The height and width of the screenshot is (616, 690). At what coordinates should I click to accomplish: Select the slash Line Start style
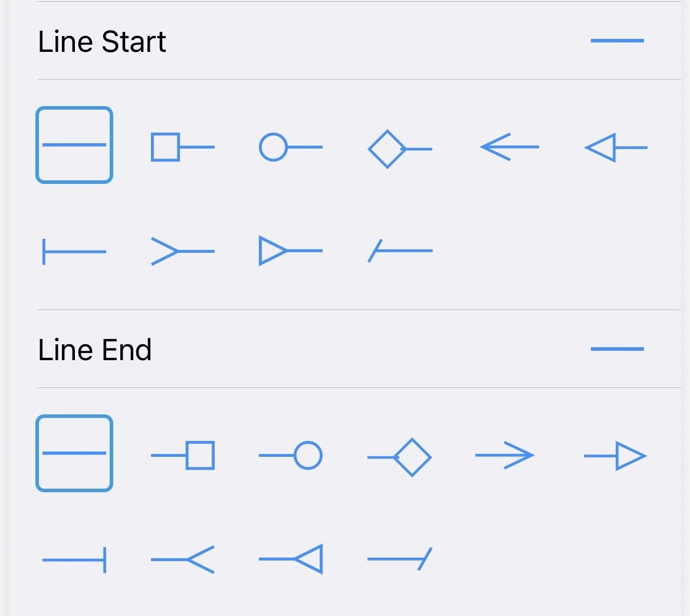400,251
